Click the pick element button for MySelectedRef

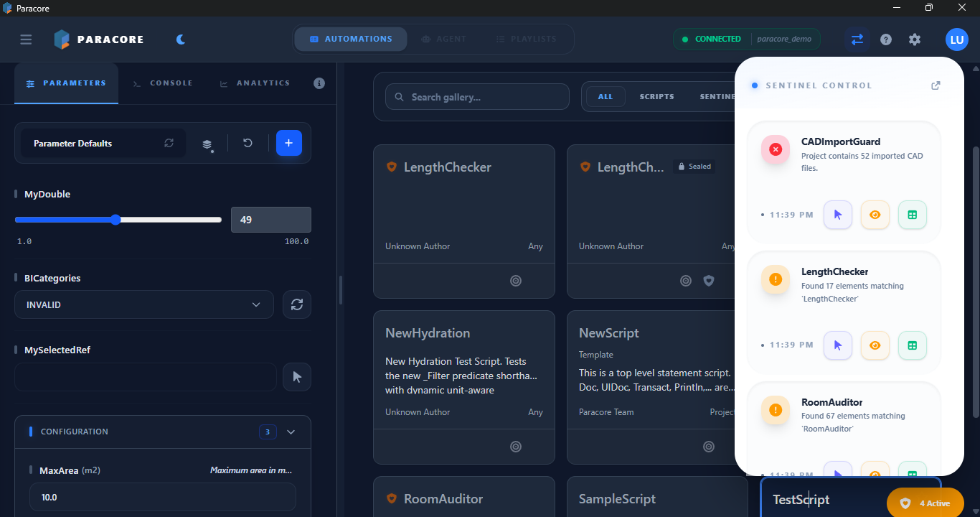click(x=297, y=377)
